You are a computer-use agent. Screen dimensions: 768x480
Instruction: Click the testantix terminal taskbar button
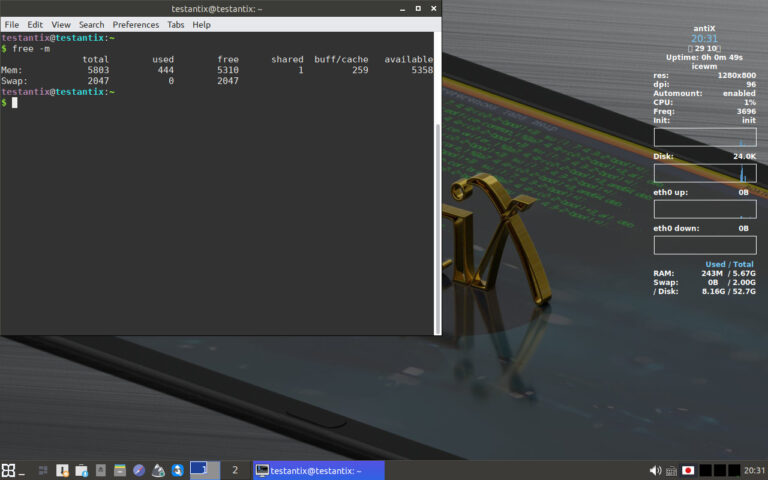click(318, 470)
